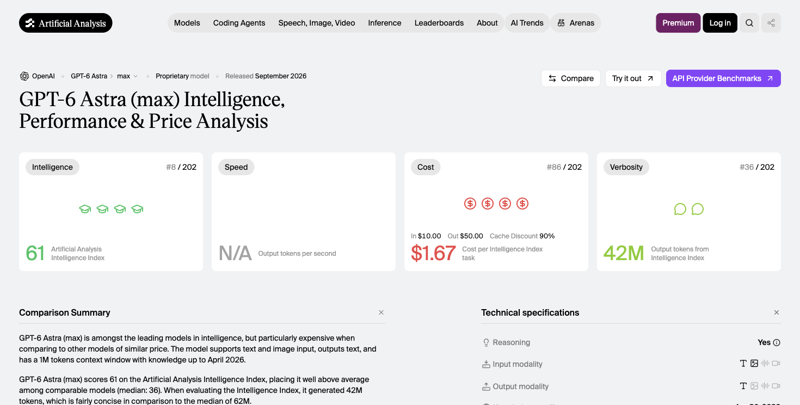Click the Comparison Summary heading
The width and height of the screenshot is (800, 405).
(64, 313)
